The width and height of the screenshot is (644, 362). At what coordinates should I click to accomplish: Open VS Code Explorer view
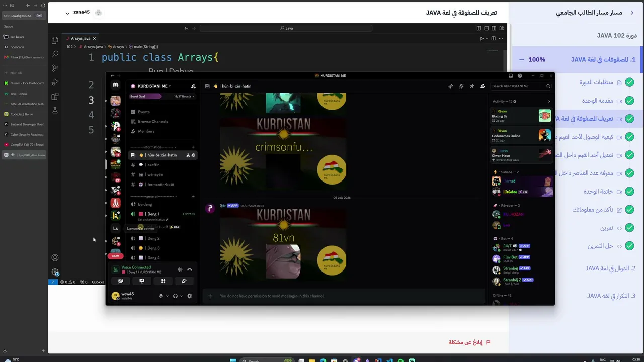55,40
